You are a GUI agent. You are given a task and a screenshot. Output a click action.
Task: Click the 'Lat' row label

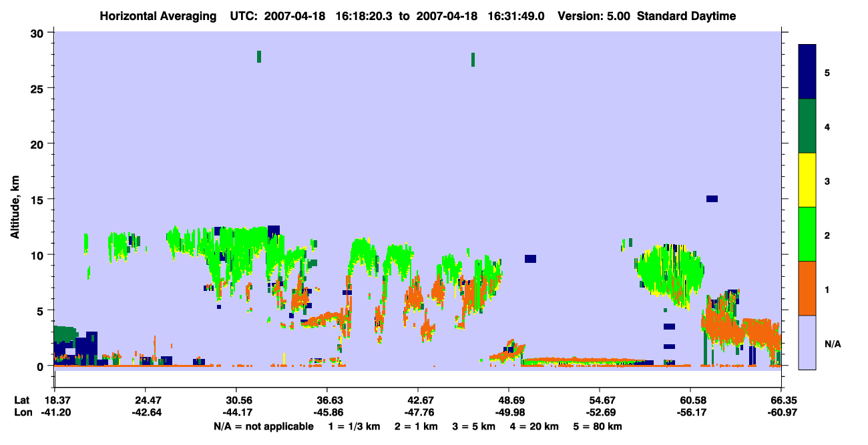[21, 400]
